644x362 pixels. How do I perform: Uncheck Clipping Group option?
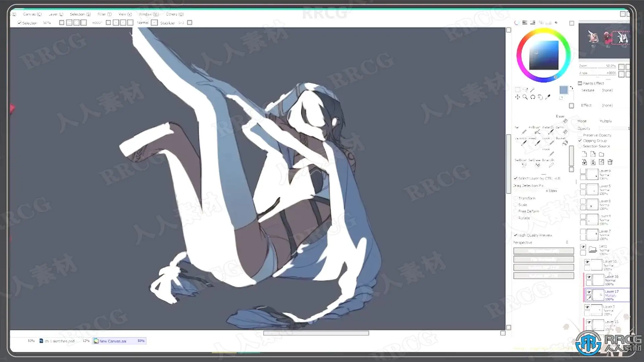click(580, 141)
